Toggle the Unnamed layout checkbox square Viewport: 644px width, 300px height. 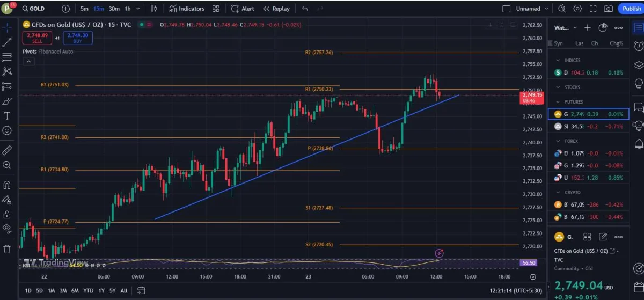pyautogui.click(x=506, y=9)
